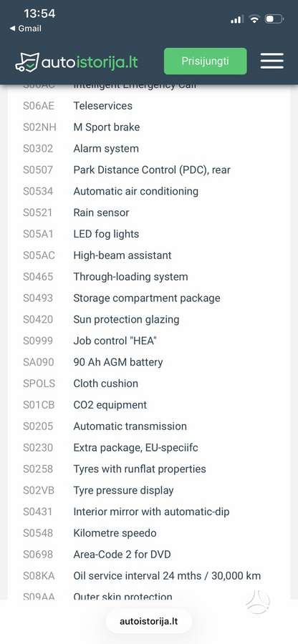Select the M Sport brake row
This screenshot has height=644, width=298.
tap(149, 127)
